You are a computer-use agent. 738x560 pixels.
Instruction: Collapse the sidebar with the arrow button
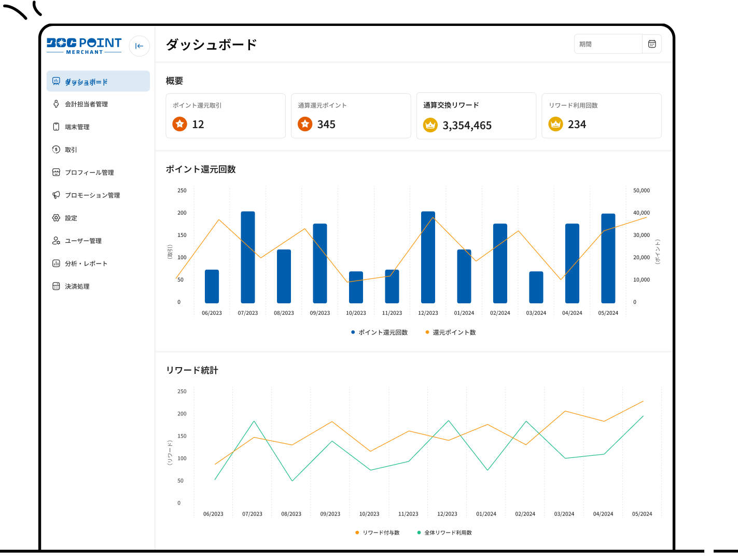click(x=139, y=46)
